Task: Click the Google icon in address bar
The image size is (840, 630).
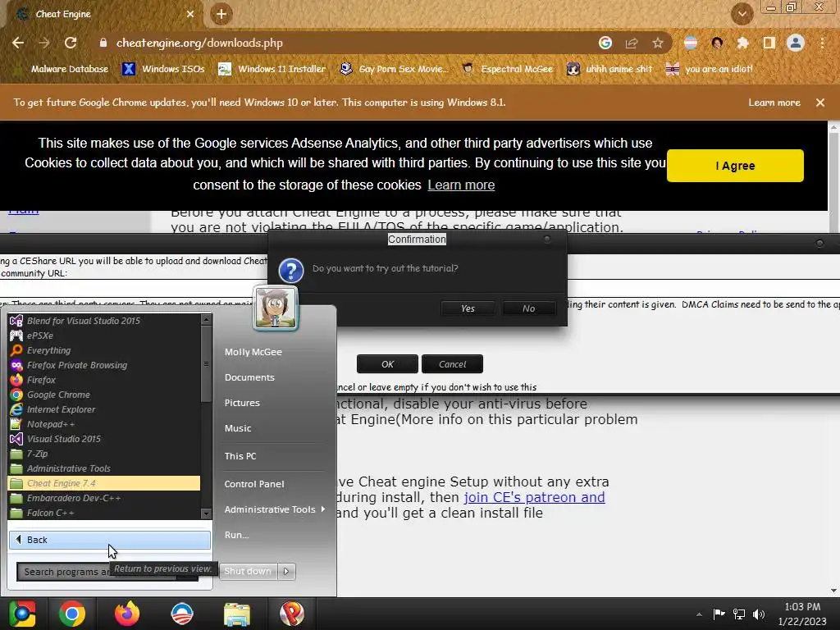Action: [605, 43]
